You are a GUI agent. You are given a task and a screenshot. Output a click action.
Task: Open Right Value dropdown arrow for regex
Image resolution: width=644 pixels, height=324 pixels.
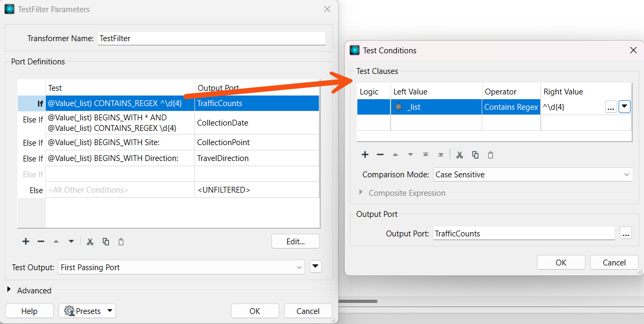point(625,107)
